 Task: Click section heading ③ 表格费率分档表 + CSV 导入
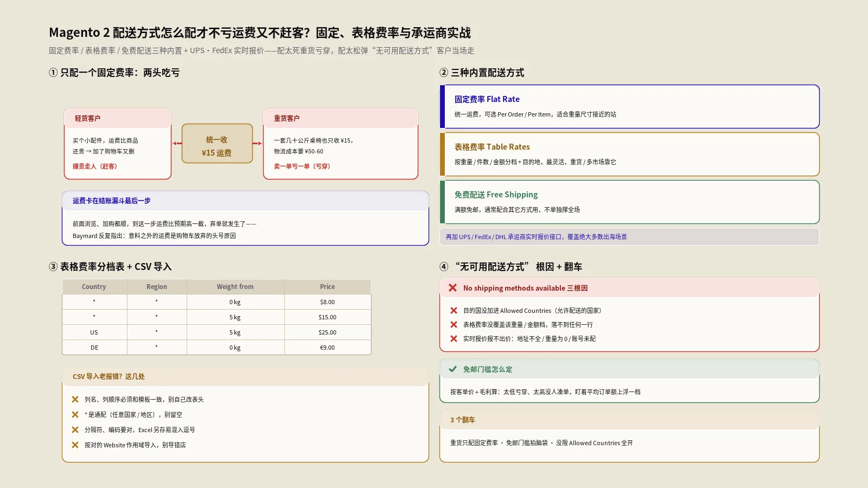110,267
